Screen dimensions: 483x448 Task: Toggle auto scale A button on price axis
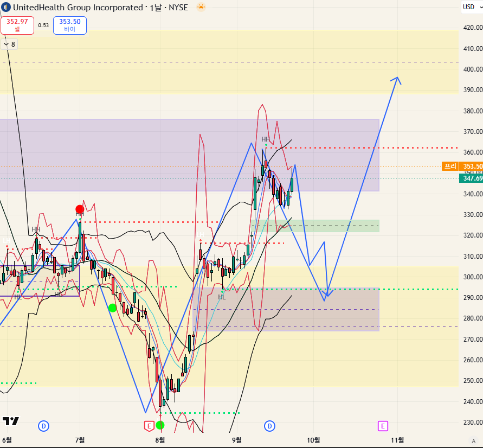pos(474,440)
